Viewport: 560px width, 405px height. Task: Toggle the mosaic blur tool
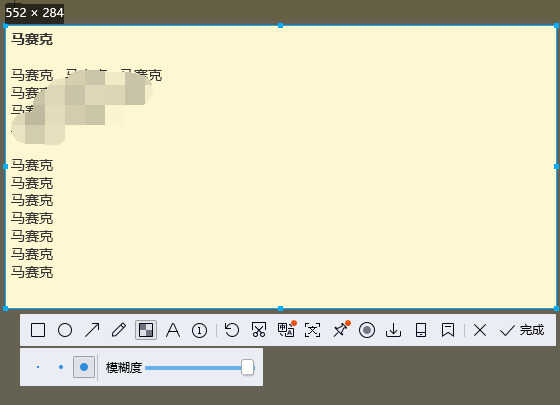click(x=146, y=330)
